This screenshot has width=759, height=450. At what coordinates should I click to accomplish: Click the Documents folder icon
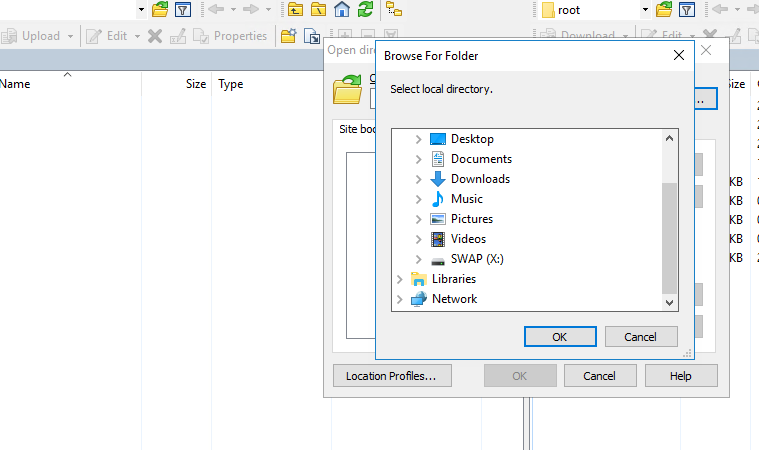437,159
